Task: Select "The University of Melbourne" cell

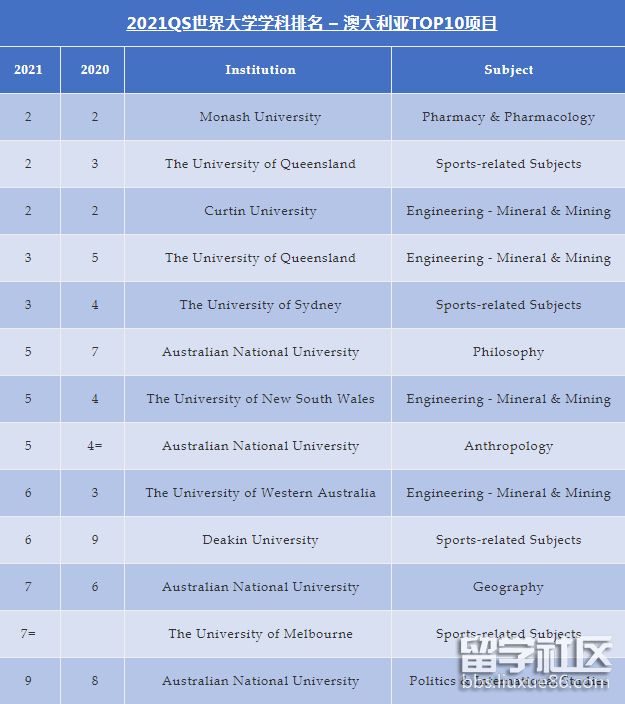Action: 260,634
